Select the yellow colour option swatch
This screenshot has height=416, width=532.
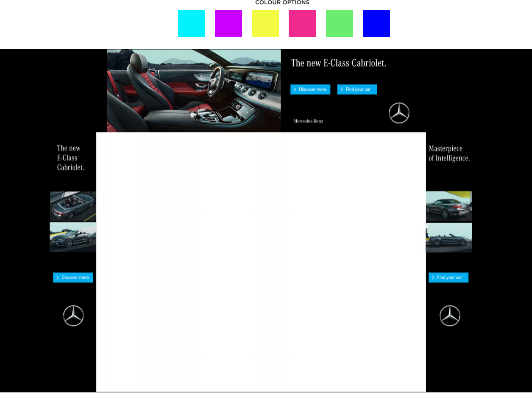[265, 23]
